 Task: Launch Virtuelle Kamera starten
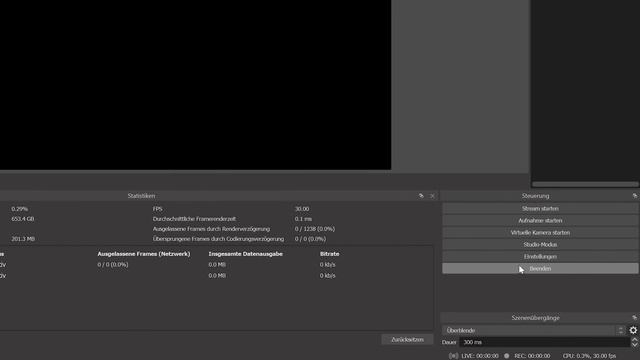[540, 233]
